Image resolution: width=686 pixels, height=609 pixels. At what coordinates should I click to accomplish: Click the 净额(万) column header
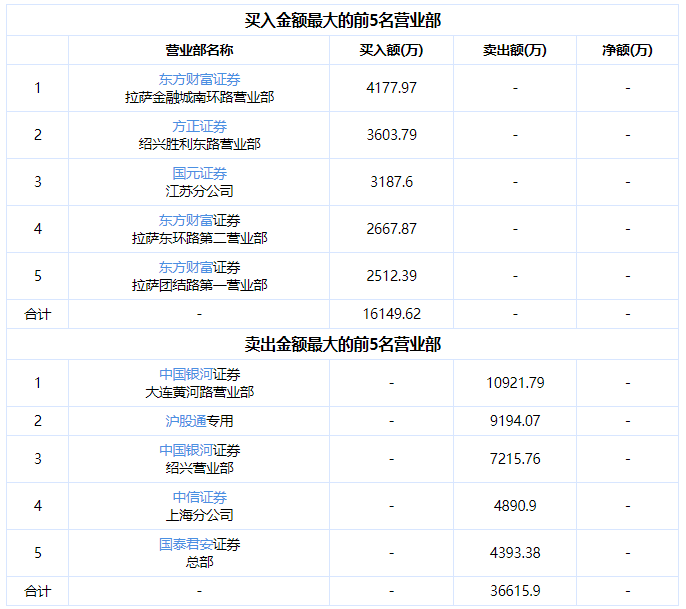[627, 50]
